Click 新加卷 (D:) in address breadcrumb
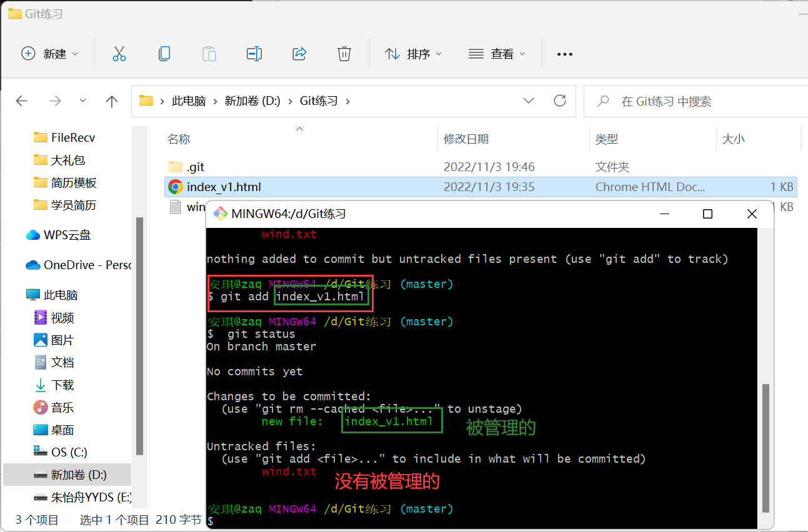This screenshot has height=532, width=808. 252,101
